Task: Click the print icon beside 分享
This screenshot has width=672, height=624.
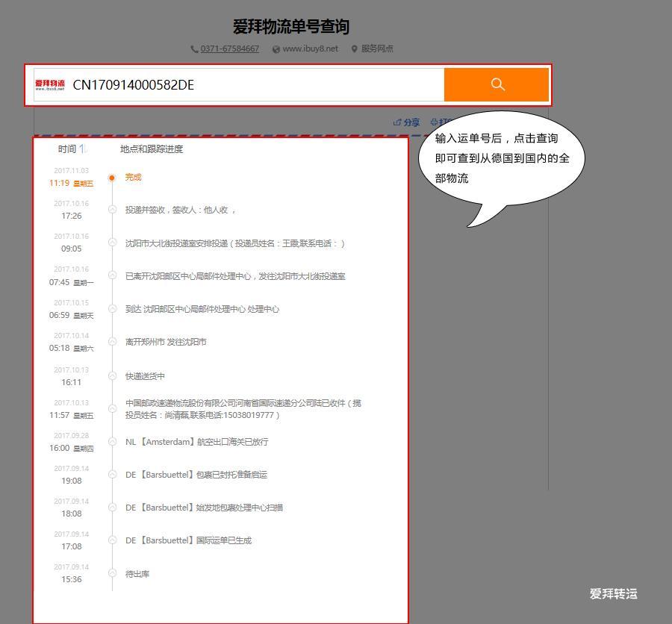Action: pyautogui.click(x=435, y=122)
